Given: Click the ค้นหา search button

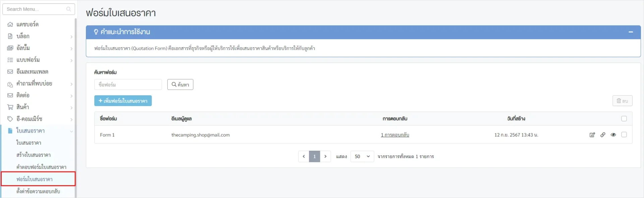Looking at the screenshot, I should click(180, 85).
